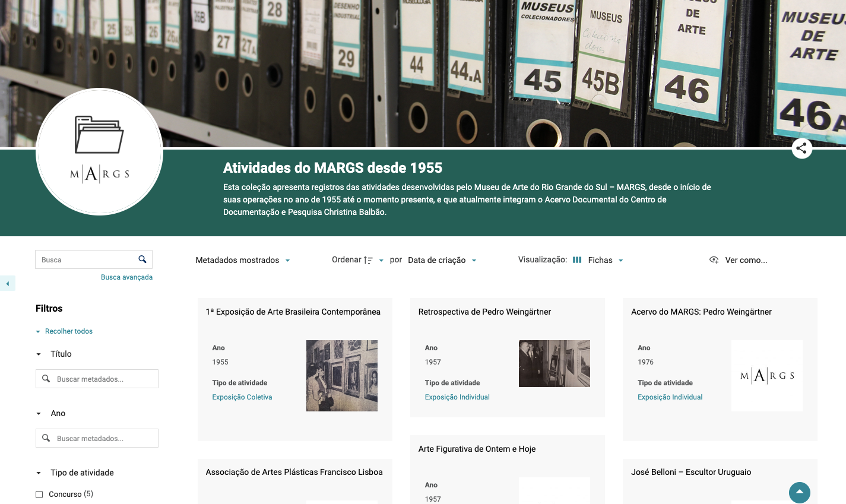Click the year 1955 value
Screen dimensions: 846x504
tap(220, 362)
